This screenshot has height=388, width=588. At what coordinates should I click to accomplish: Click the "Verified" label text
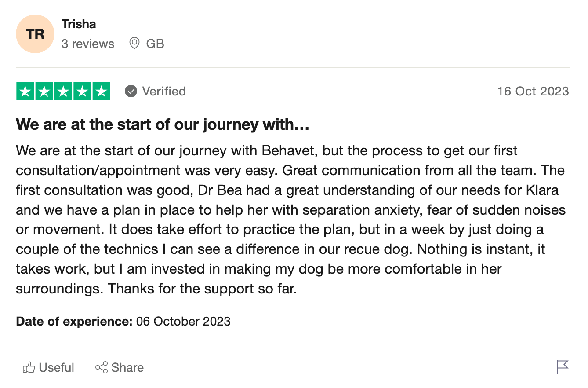[164, 92]
